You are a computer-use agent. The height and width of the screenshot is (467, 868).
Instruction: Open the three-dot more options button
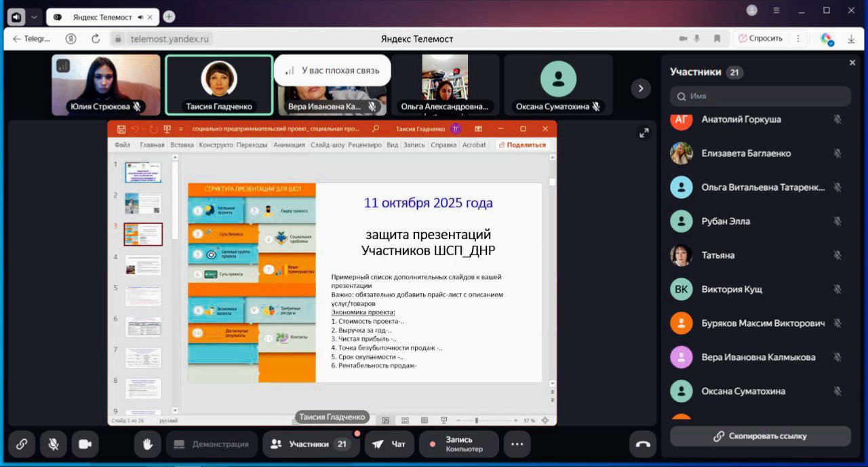click(x=517, y=445)
